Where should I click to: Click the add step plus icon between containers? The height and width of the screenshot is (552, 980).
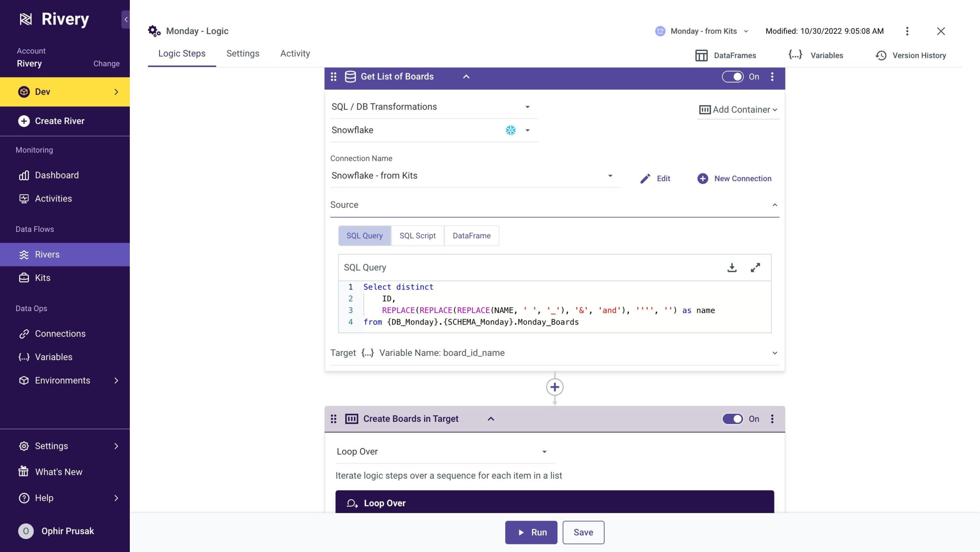pyautogui.click(x=554, y=387)
